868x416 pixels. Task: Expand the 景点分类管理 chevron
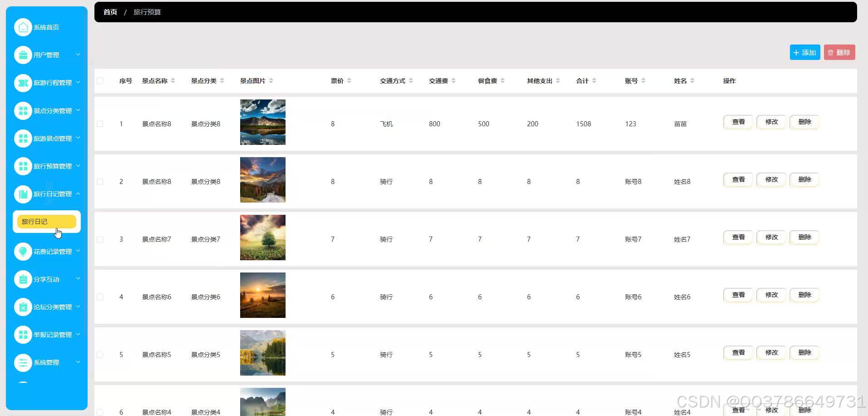(78, 110)
